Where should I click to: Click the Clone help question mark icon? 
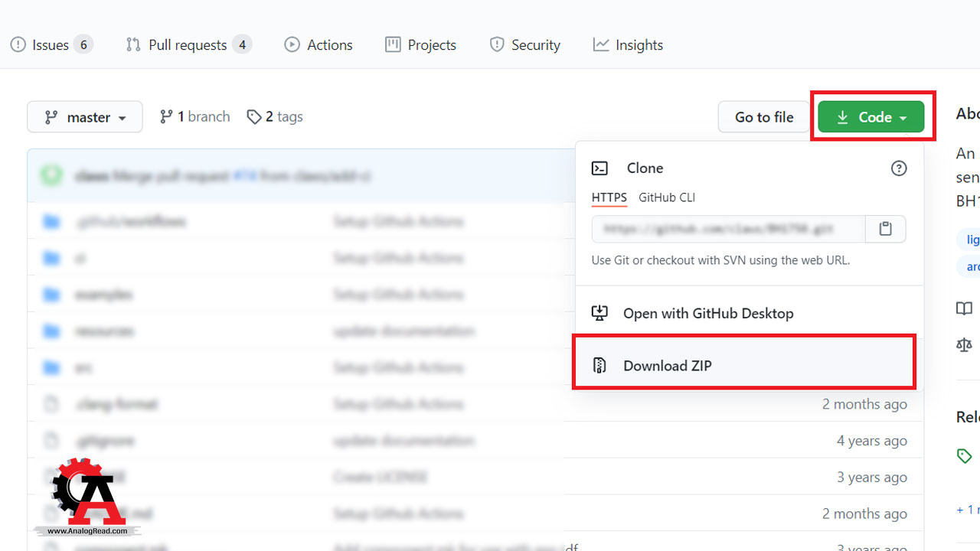click(x=899, y=168)
